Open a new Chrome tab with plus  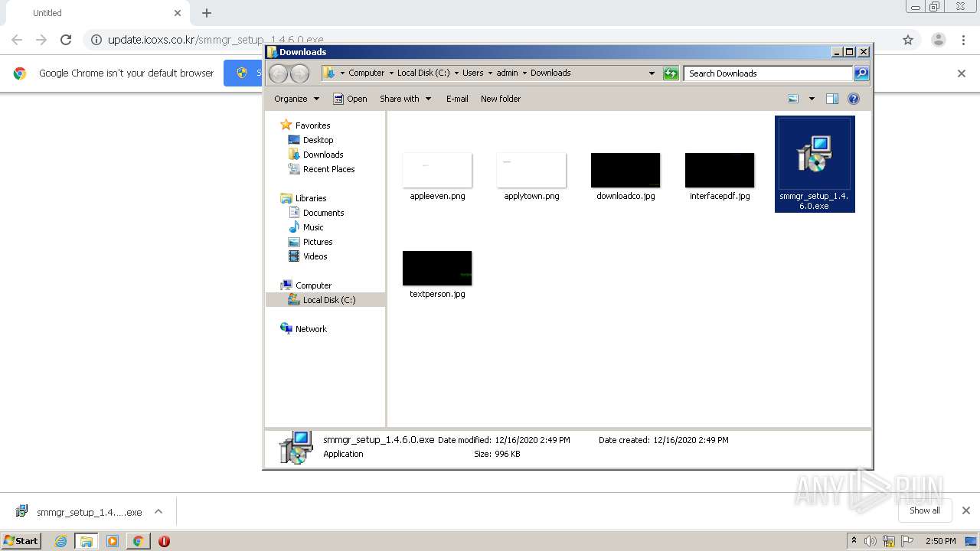207,13
